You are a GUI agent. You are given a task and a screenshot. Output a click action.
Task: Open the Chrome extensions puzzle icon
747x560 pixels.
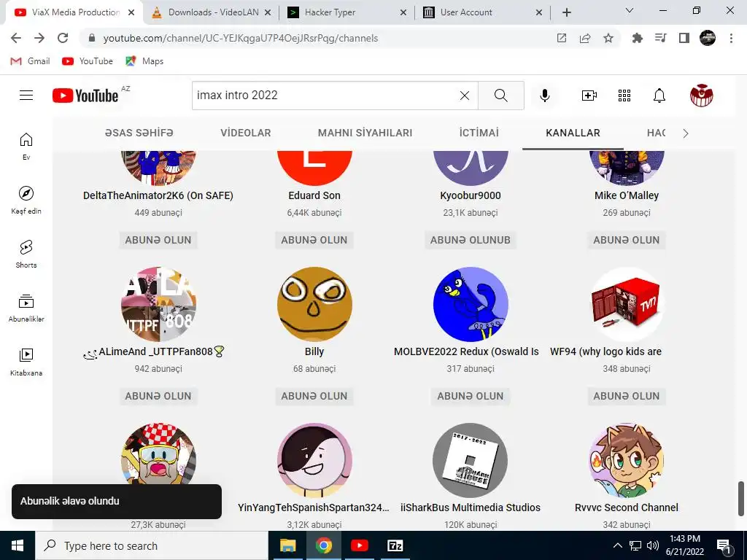(637, 38)
